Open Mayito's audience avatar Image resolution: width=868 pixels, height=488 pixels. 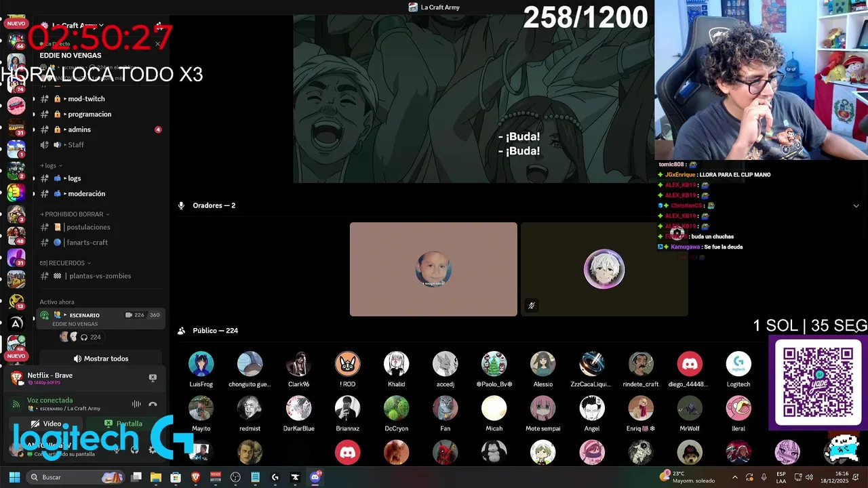pyautogui.click(x=201, y=408)
